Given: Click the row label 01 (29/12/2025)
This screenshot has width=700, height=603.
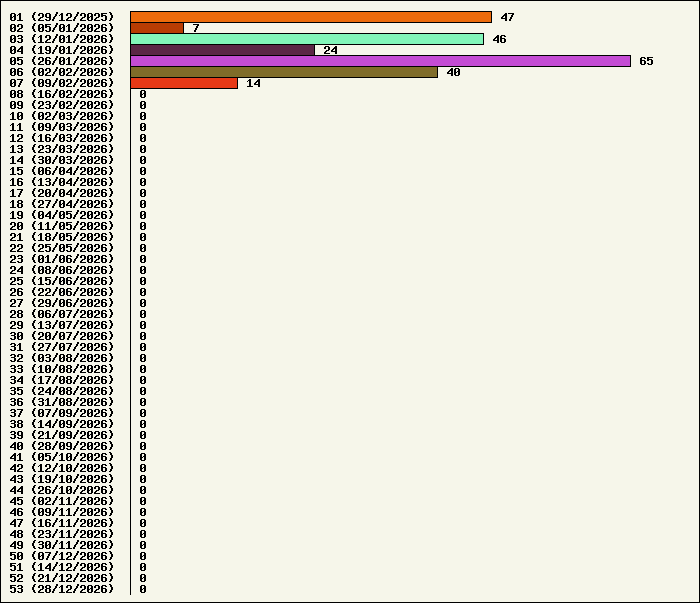Looking at the screenshot, I should coord(62,17).
